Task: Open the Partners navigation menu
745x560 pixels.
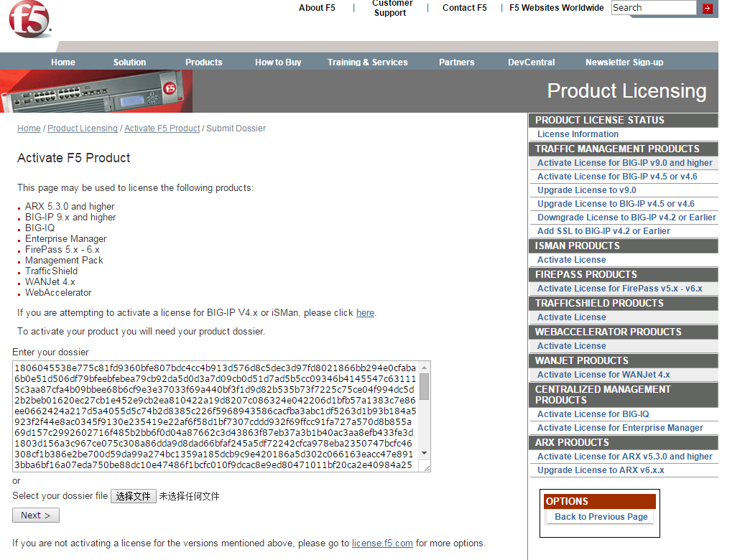Action: coord(457,62)
